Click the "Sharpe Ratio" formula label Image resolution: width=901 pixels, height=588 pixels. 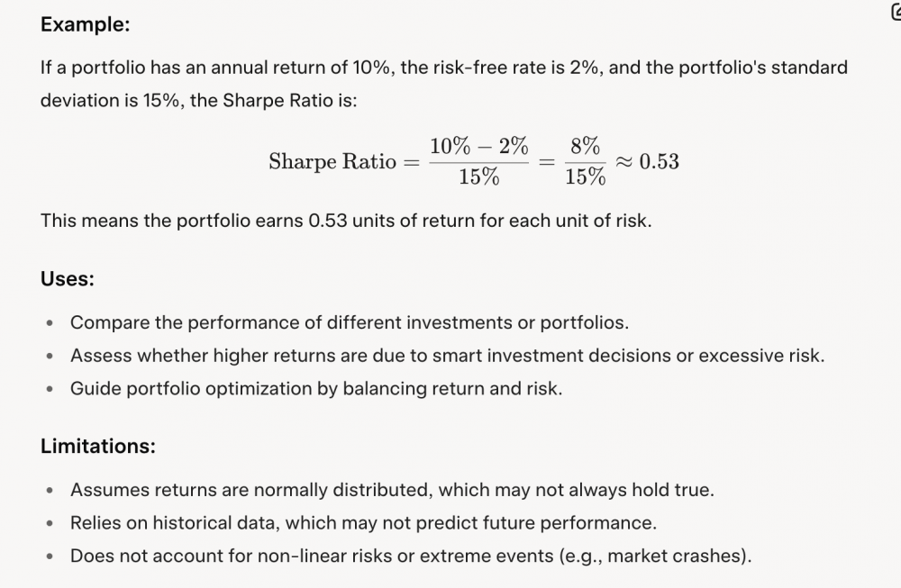(x=332, y=162)
